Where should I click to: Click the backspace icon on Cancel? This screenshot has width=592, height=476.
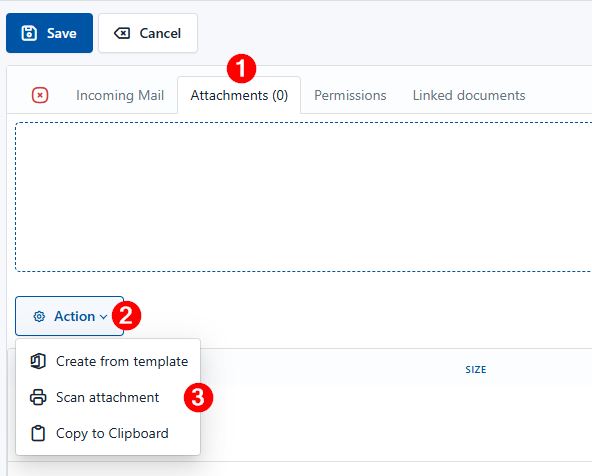(122, 33)
